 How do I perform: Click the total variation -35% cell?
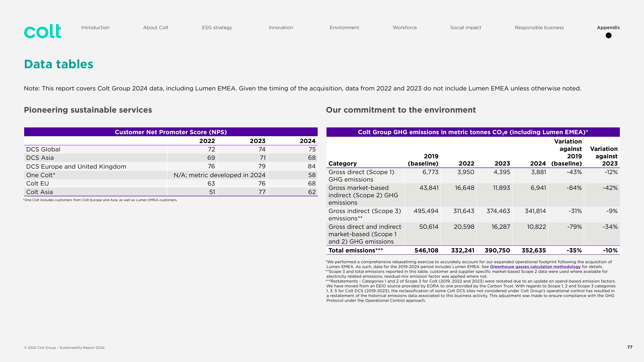pos(574,250)
